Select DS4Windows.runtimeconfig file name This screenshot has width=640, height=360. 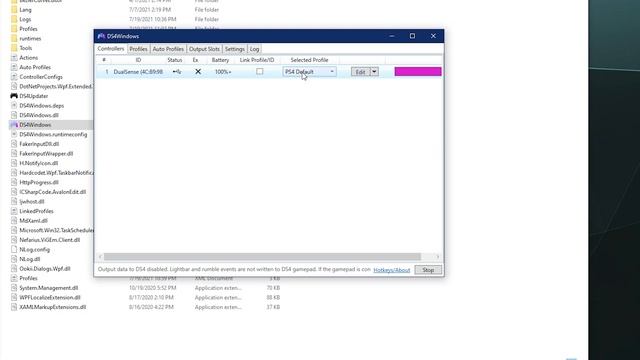coord(53,134)
